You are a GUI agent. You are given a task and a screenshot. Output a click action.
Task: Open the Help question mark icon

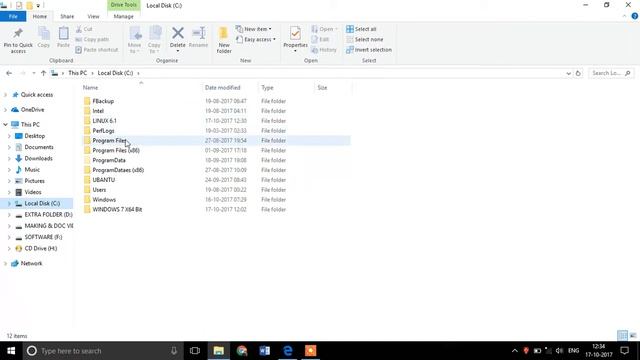[x=634, y=16]
